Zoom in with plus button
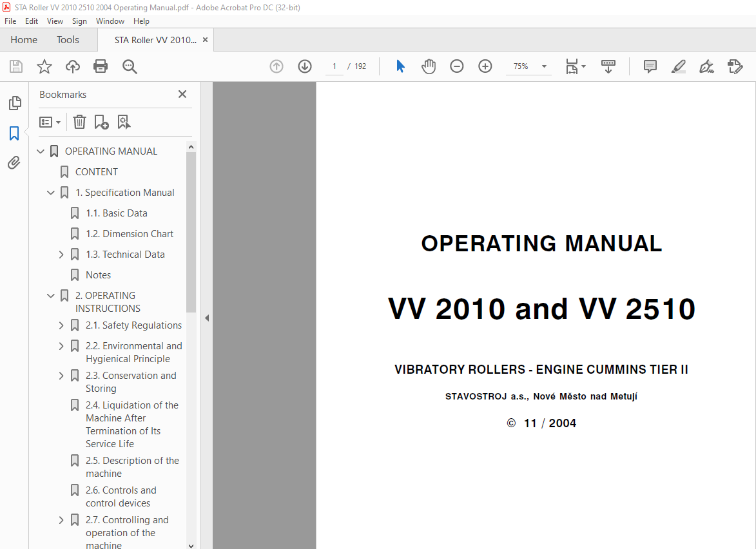This screenshot has width=756, height=549. [485, 66]
